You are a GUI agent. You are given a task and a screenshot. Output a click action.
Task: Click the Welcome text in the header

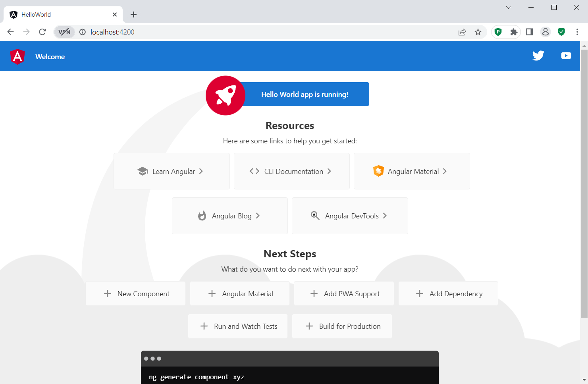(50, 57)
